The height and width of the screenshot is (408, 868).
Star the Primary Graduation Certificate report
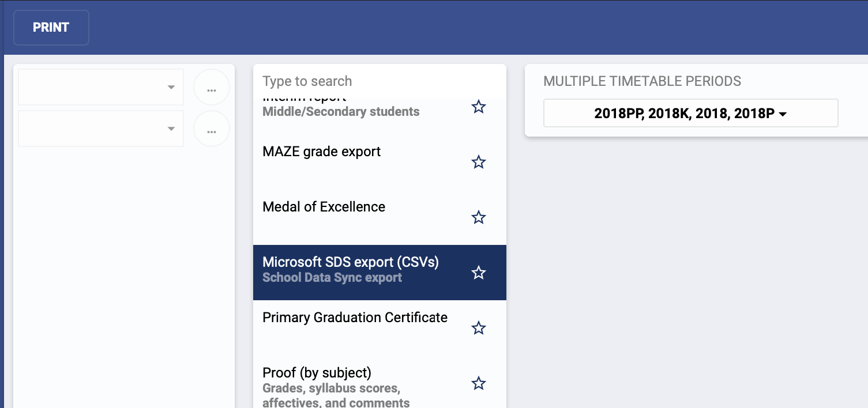(x=478, y=328)
